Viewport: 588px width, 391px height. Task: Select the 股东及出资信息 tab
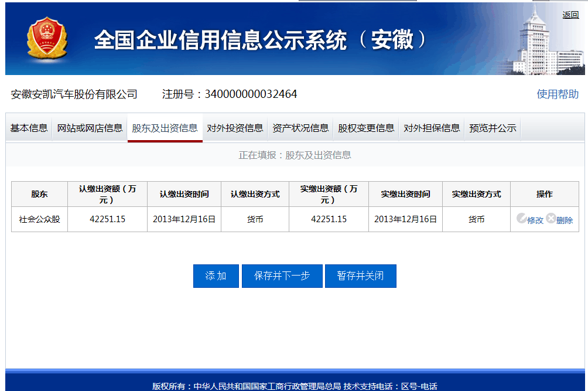point(165,128)
